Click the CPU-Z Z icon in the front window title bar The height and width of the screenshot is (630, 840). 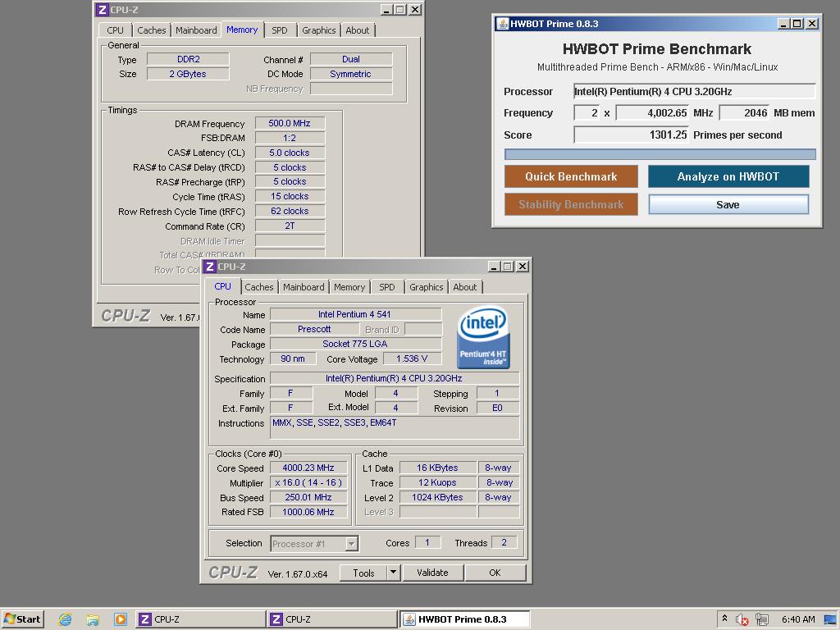210,267
